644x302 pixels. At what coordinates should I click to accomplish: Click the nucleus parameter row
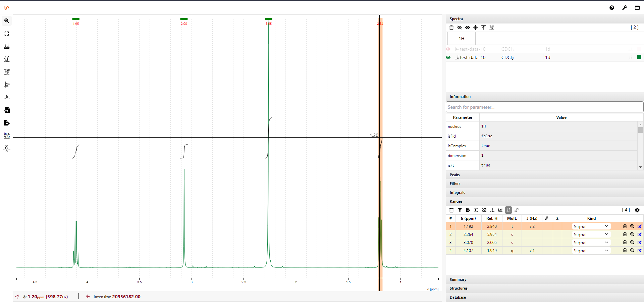point(542,127)
